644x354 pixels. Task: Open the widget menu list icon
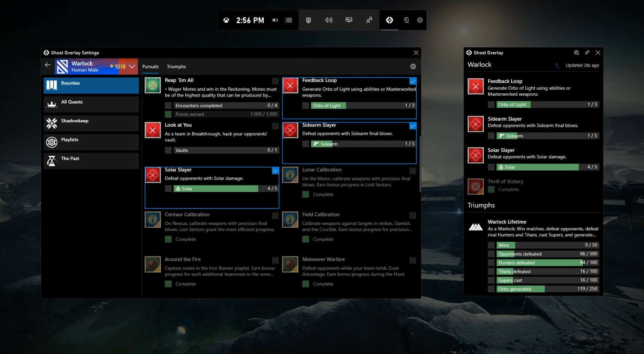pyautogui.click(x=289, y=20)
